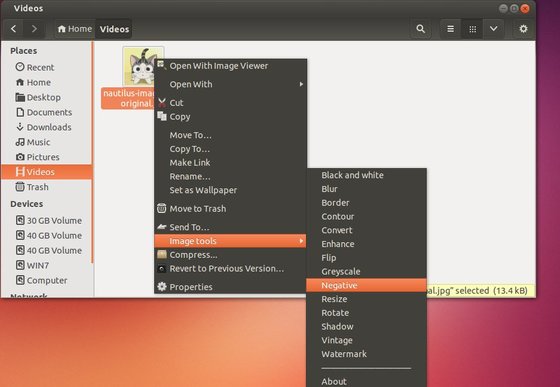Choose Rotate image tool
This screenshot has width=560, height=387.
click(366, 313)
